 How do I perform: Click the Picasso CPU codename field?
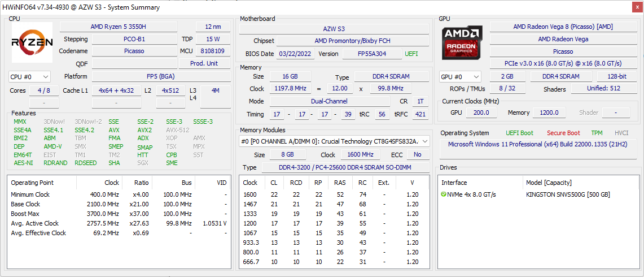point(134,51)
